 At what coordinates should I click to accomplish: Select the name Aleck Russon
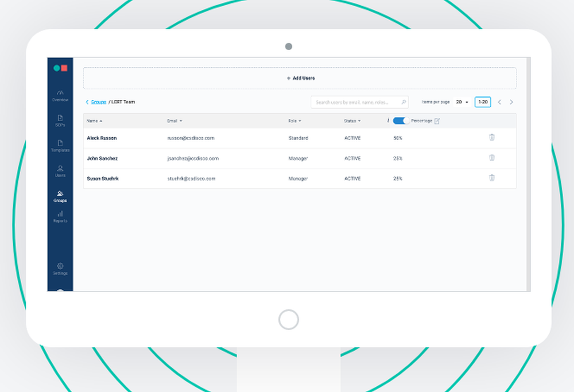tap(102, 138)
